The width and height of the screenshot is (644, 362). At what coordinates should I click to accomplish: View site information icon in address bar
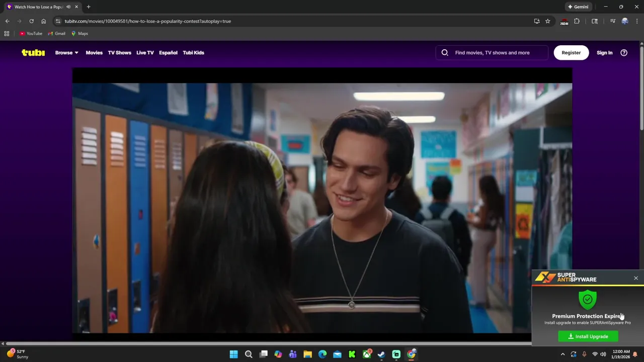(58, 21)
